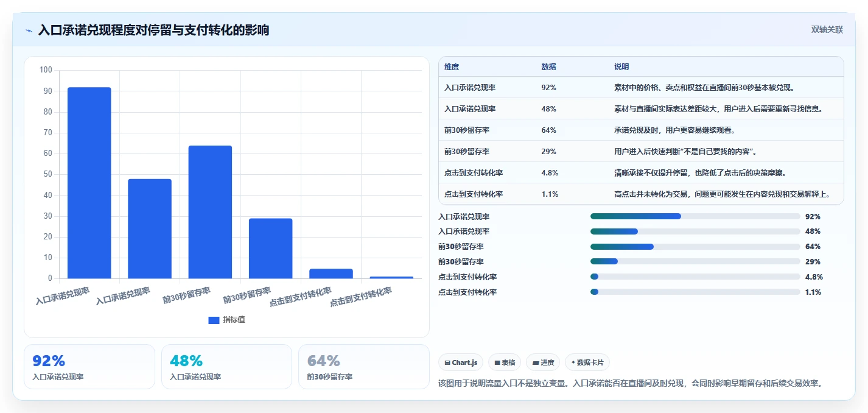Click the tallest chart bar reaching 92

[89, 183]
